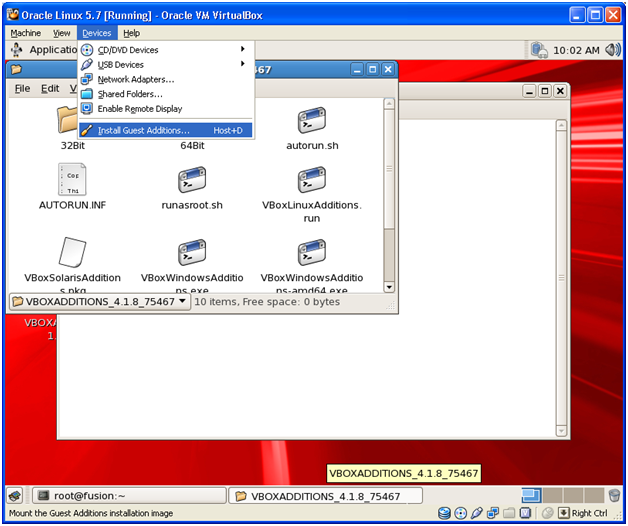Click the CD/DVD Devices disc icon in menu

[x=87, y=50]
